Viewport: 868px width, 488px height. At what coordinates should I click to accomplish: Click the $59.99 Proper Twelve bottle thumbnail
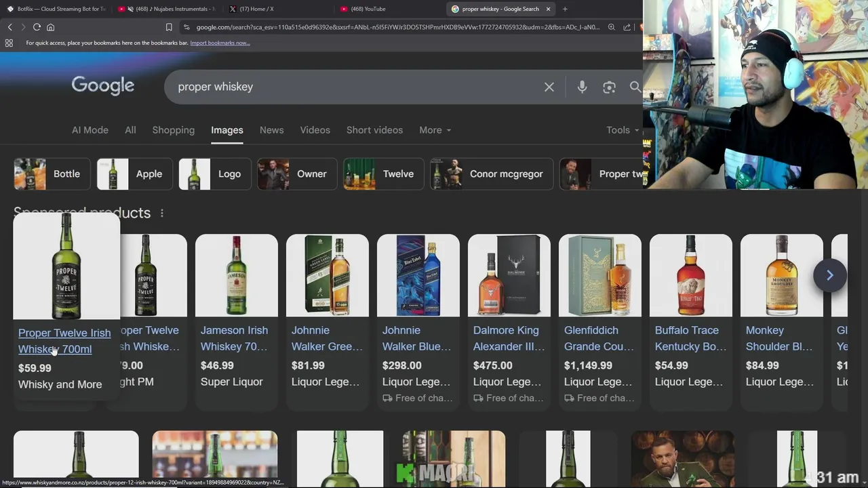tap(66, 266)
